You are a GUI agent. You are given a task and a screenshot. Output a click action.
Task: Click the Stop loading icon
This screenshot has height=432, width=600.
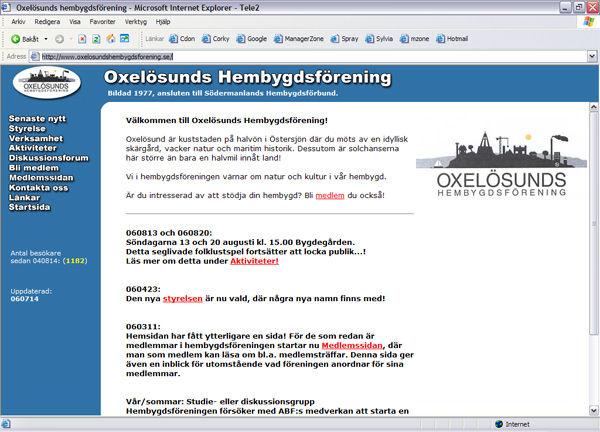(82, 39)
